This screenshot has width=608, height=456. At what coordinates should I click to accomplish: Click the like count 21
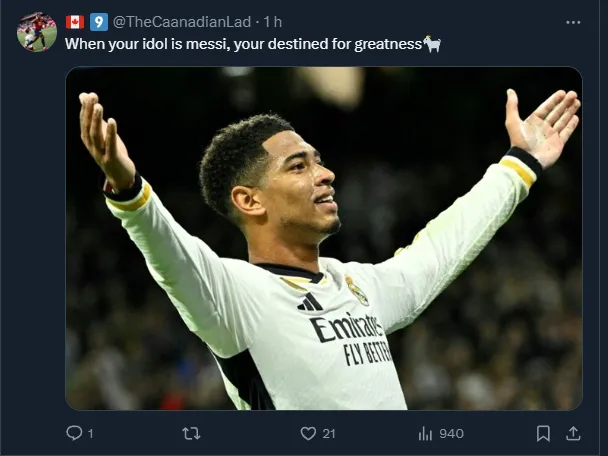coord(329,433)
